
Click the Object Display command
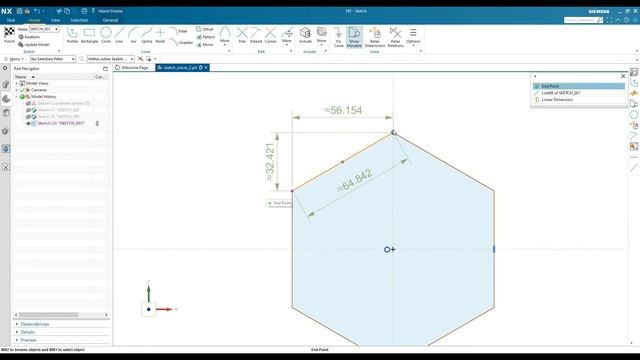(x=107, y=11)
